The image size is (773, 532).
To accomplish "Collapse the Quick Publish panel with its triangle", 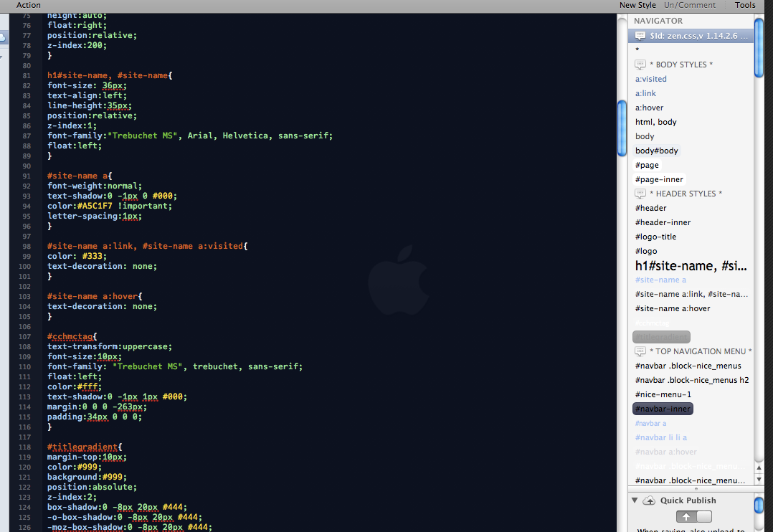I will [635, 500].
